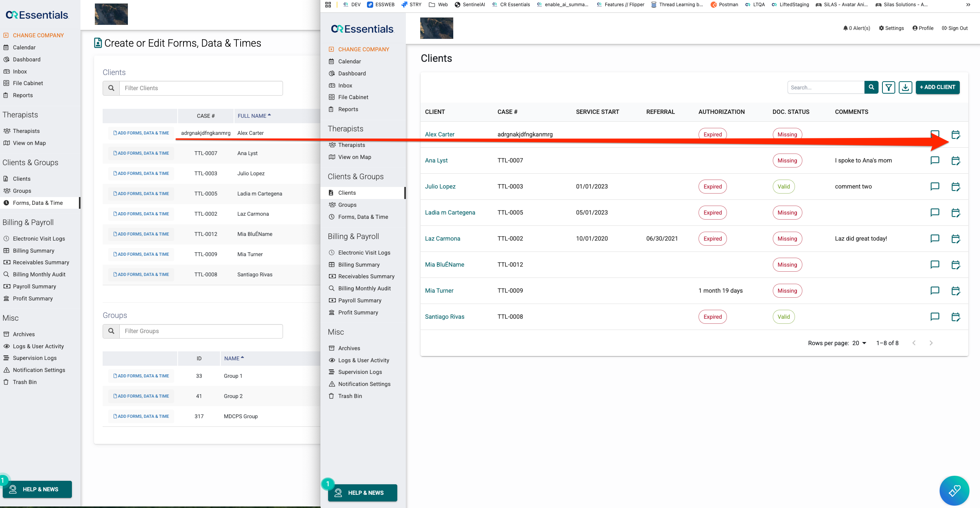Click the magnifier search button in Clients
This screenshot has height=508, width=980.
[x=871, y=87]
